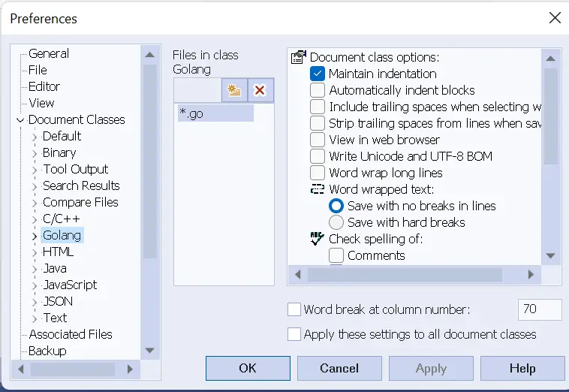Select the *.go file pattern
Viewport: 569px width, 392px height.
(x=215, y=113)
